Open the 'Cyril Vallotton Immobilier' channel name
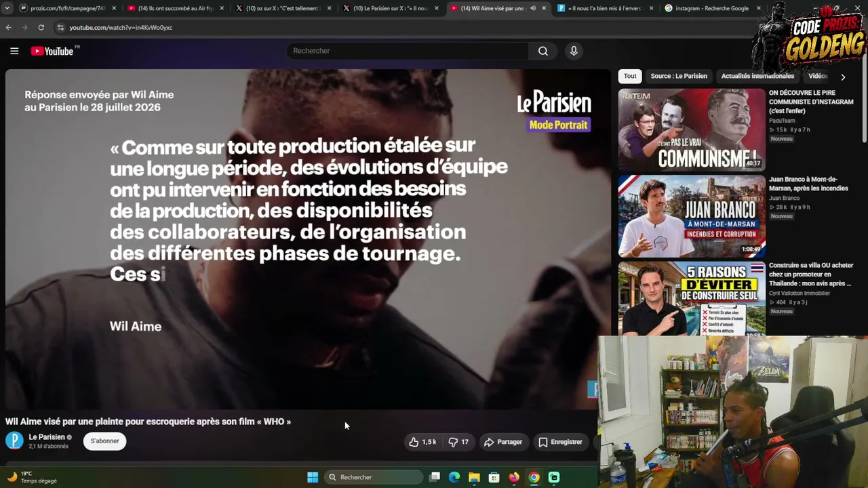The height and width of the screenshot is (488, 868). [x=800, y=293]
